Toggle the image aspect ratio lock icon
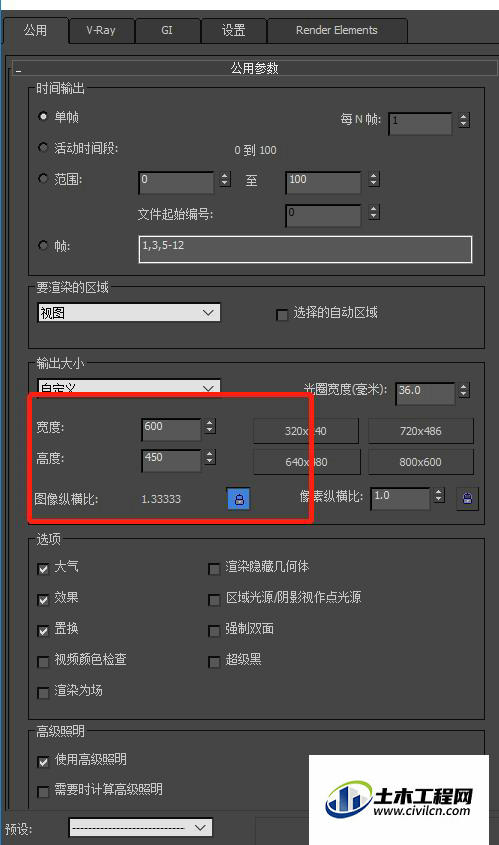This screenshot has height=845, width=499. [239, 498]
